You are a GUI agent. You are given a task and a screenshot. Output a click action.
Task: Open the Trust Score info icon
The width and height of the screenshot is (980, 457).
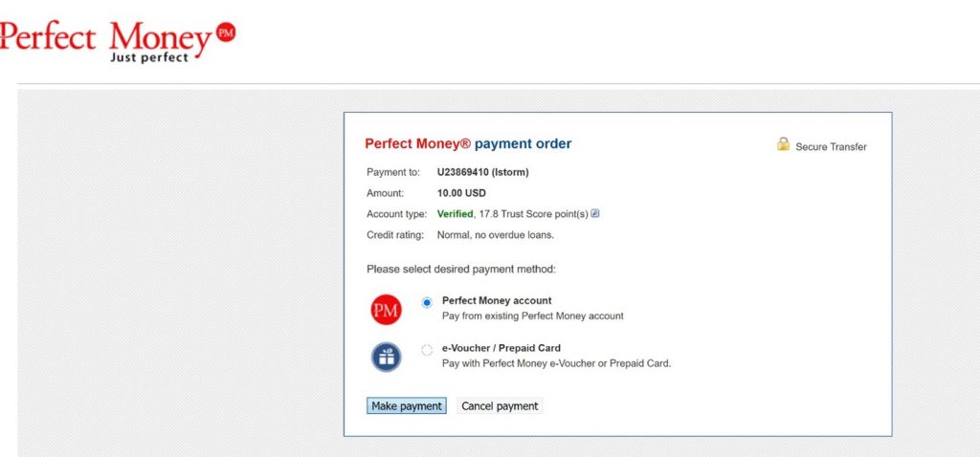[595, 213]
